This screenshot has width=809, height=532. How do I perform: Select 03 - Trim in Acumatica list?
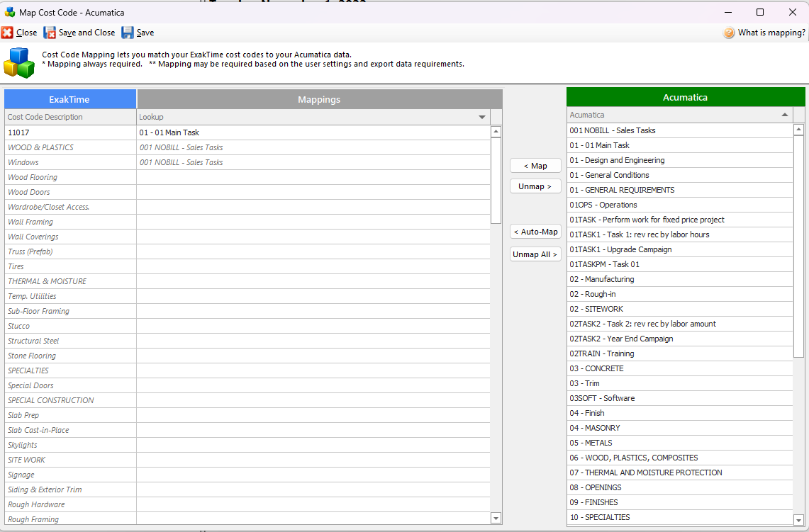click(680, 383)
